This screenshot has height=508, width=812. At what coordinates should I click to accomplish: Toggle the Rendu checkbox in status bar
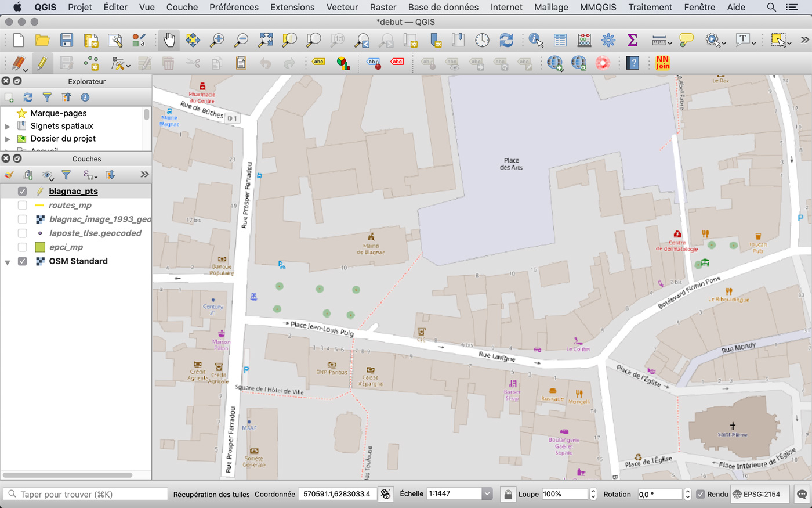click(x=701, y=494)
